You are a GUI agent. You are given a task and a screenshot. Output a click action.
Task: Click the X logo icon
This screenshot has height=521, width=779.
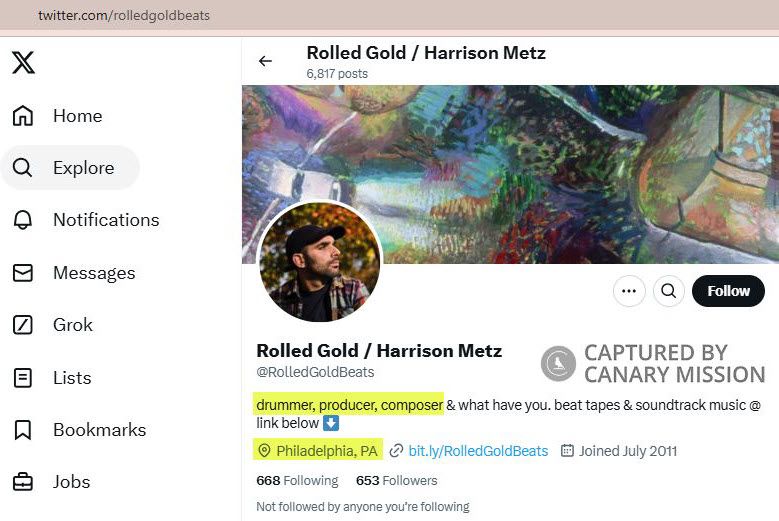click(23, 63)
